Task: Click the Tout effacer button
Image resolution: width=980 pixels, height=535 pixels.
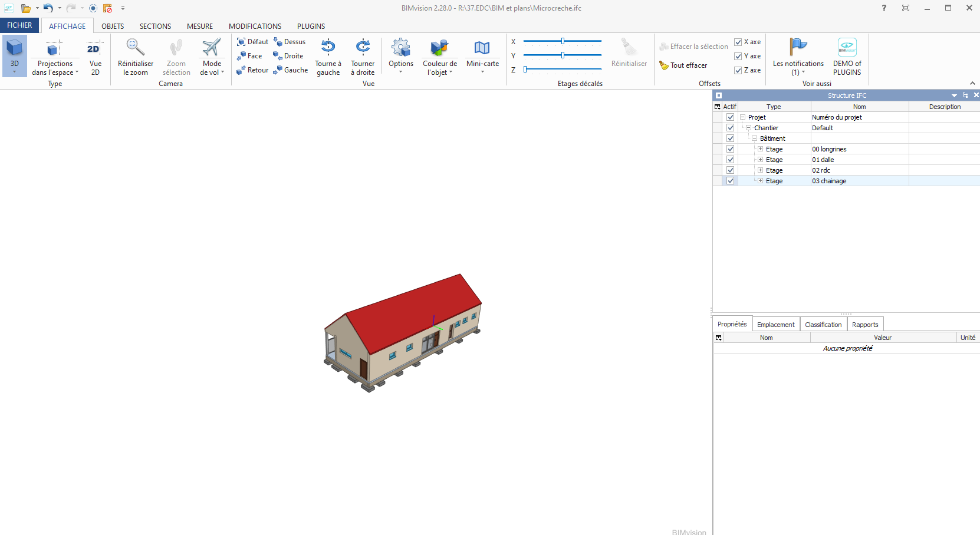Action: 685,65
